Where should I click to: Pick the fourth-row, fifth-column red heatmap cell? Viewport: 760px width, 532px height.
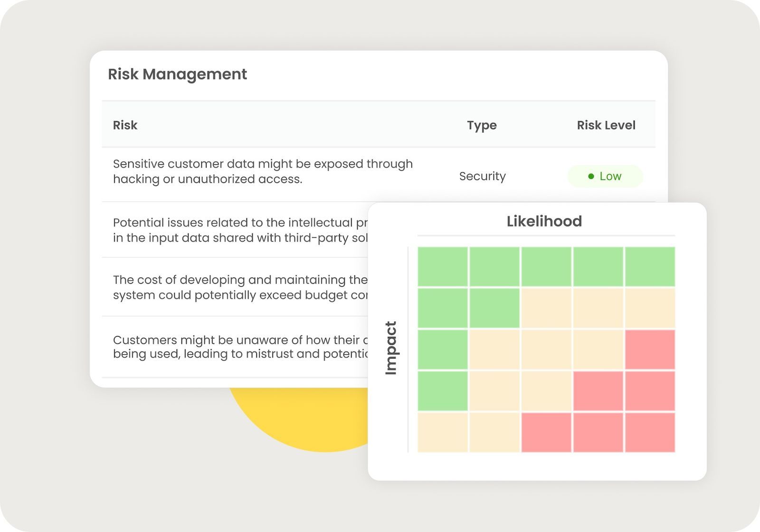(650, 391)
